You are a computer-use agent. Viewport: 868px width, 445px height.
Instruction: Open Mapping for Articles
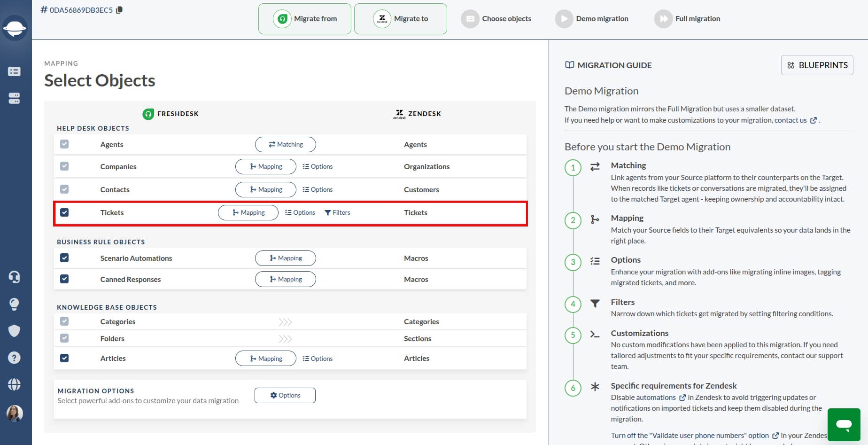(x=266, y=359)
